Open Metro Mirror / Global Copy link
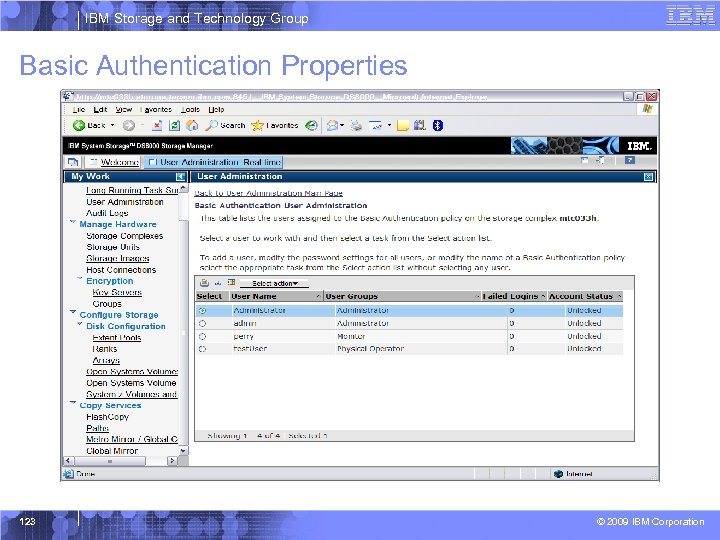720x540 pixels. point(132,439)
